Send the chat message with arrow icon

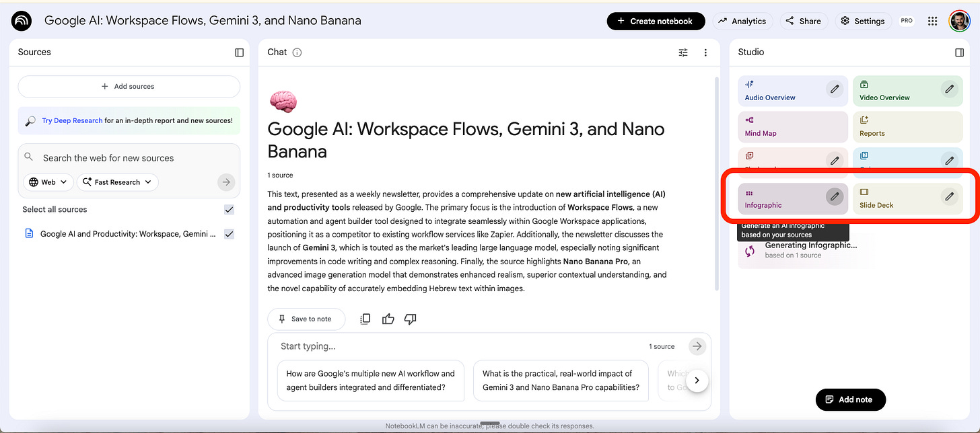(x=697, y=346)
